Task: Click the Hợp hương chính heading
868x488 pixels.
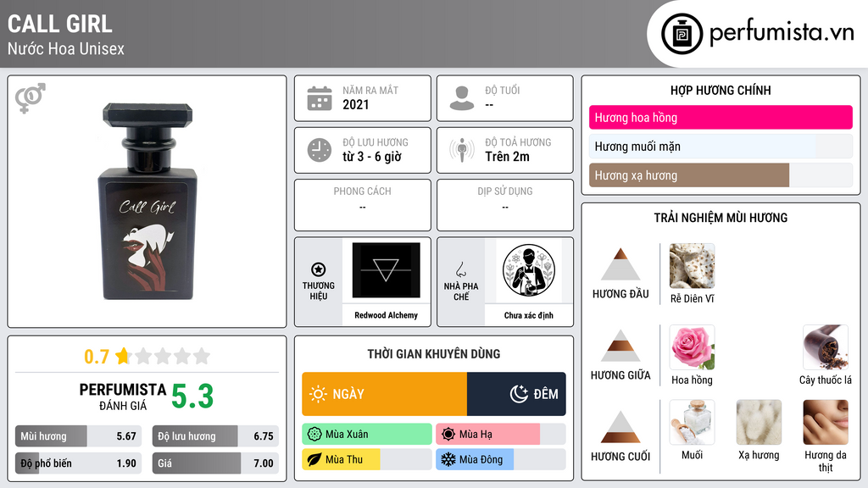Action: pyautogui.click(x=721, y=90)
